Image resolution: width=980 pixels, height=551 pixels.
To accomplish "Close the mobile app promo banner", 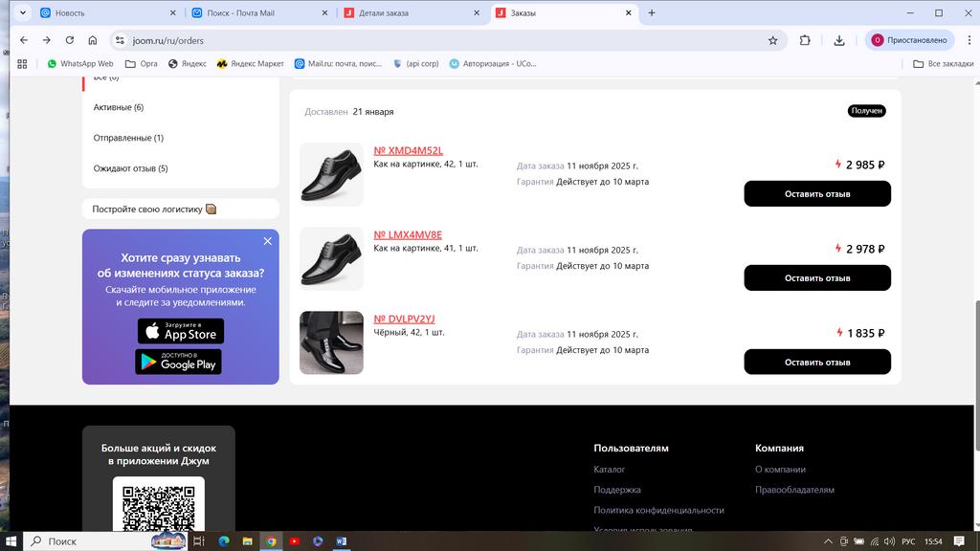I will pos(268,241).
